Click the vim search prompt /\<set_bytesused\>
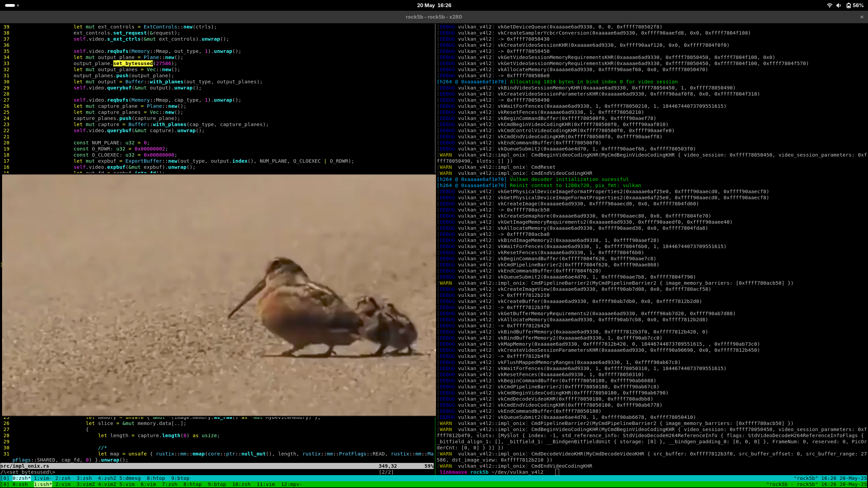The width and height of the screenshot is (868, 488). [x=28, y=472]
